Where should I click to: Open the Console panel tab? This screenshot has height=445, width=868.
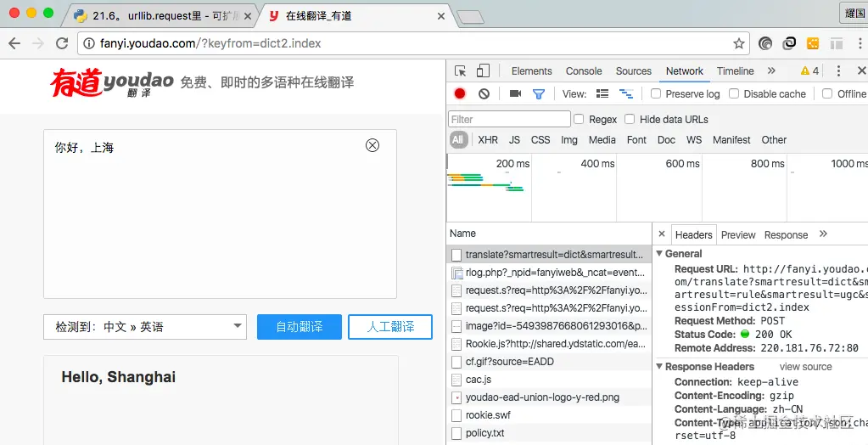coord(584,71)
